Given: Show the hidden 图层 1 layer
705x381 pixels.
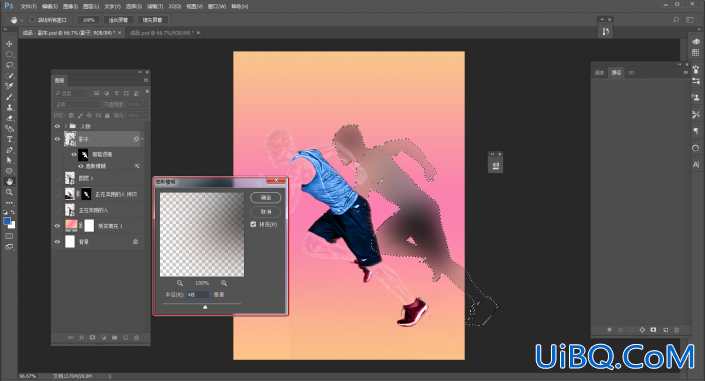Looking at the screenshot, I should pos(57,179).
